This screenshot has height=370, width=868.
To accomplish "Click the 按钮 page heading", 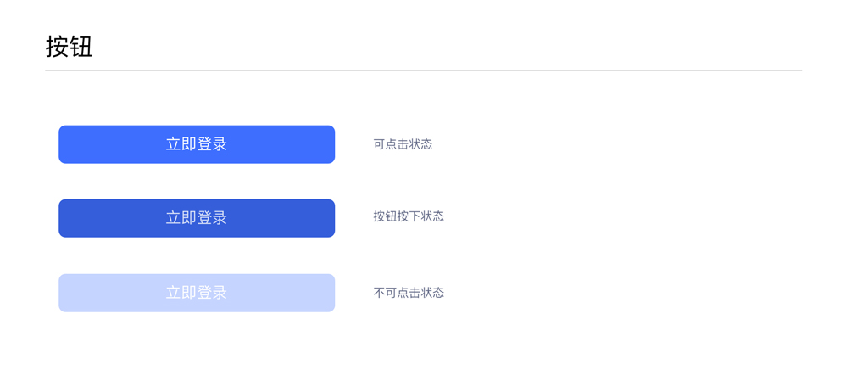I will coord(69,47).
